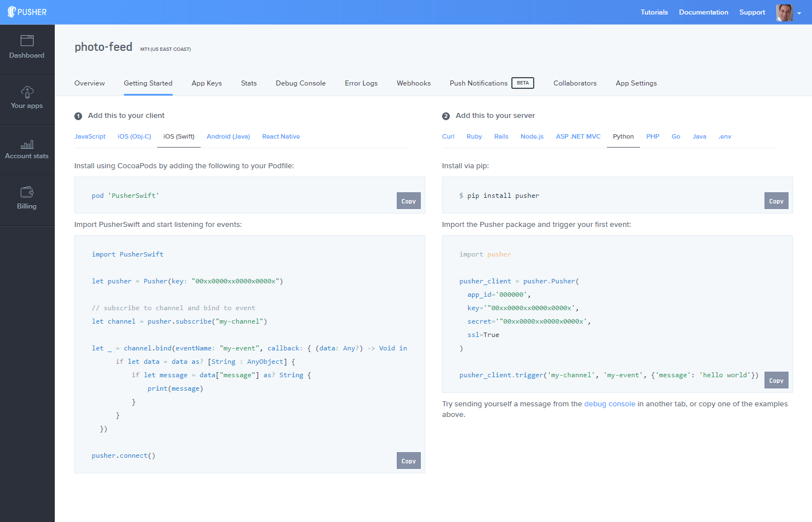The width and height of the screenshot is (812, 522).
Task: Click the user avatar picture
Action: point(784,12)
